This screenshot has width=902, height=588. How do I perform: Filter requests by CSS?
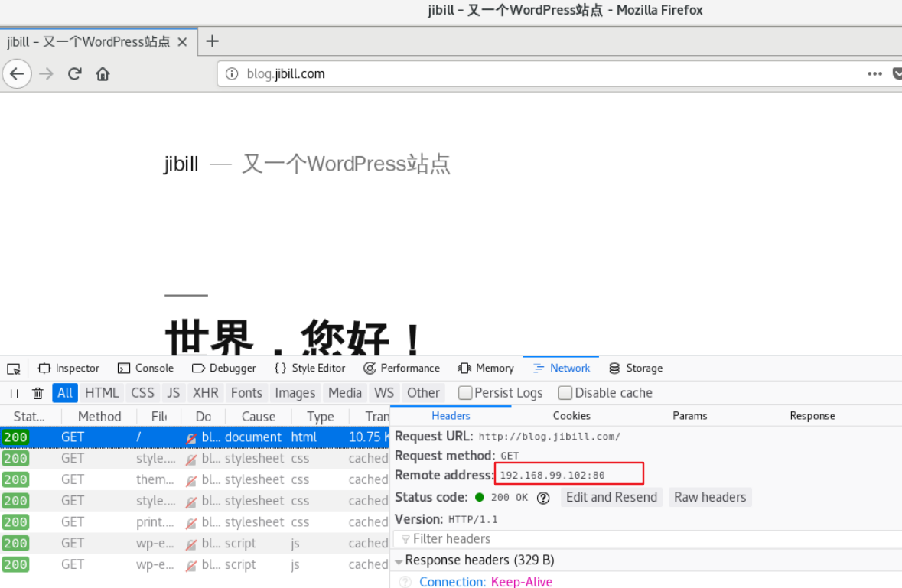click(x=142, y=393)
